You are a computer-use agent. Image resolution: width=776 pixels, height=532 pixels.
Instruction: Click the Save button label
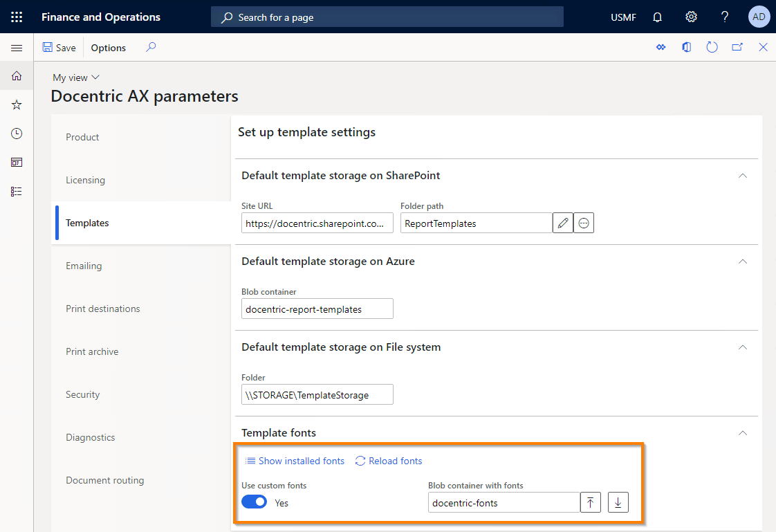click(x=66, y=48)
